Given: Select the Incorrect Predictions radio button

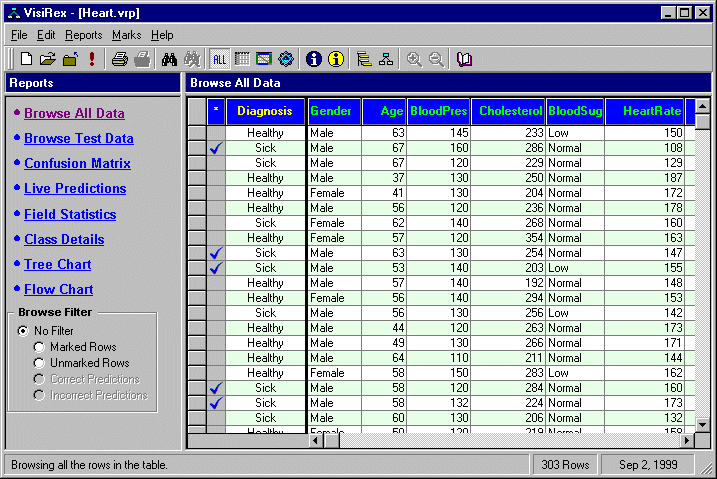Looking at the screenshot, I should point(39,395).
